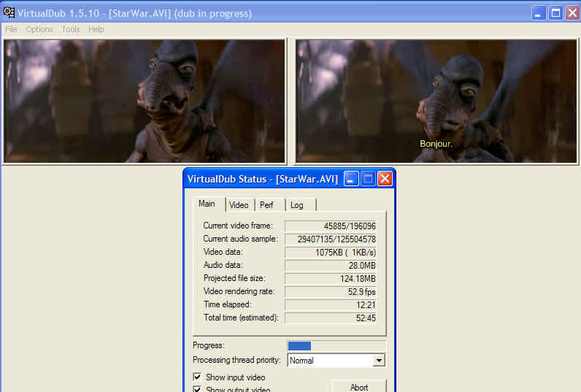Click the Normal priority value field
This screenshot has width=581, height=392.
click(330, 360)
